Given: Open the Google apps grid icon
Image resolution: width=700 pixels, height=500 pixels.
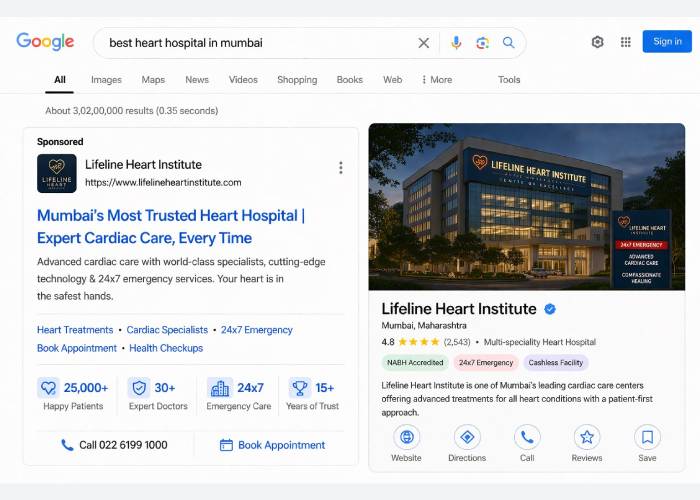Looking at the screenshot, I should (x=625, y=42).
